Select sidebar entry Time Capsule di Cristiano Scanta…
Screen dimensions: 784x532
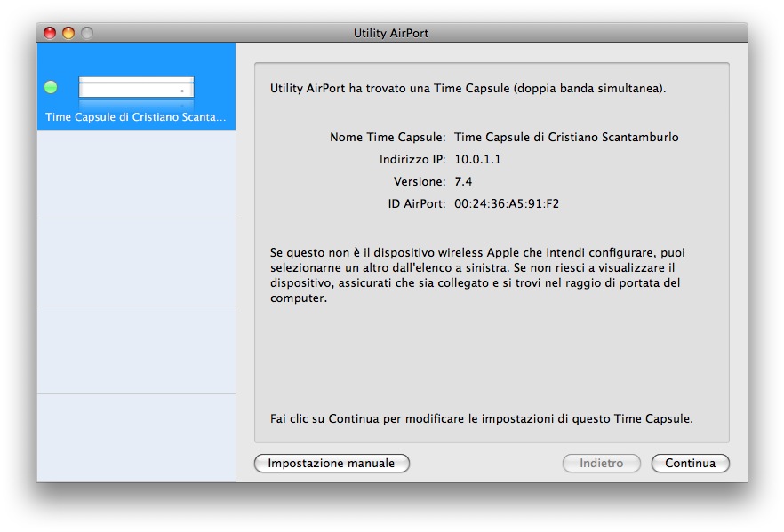(136, 86)
